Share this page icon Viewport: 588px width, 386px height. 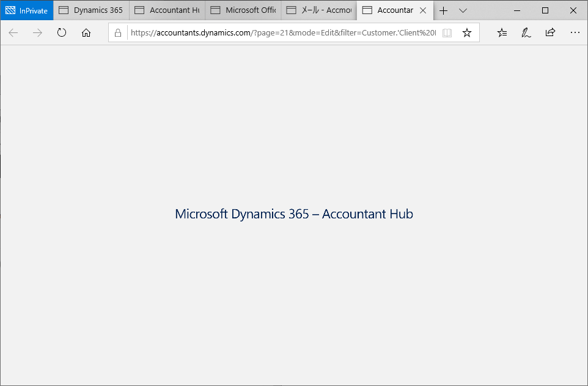coord(550,32)
